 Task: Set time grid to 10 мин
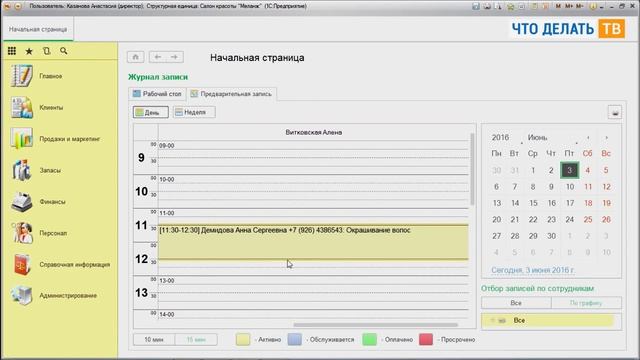point(154,340)
